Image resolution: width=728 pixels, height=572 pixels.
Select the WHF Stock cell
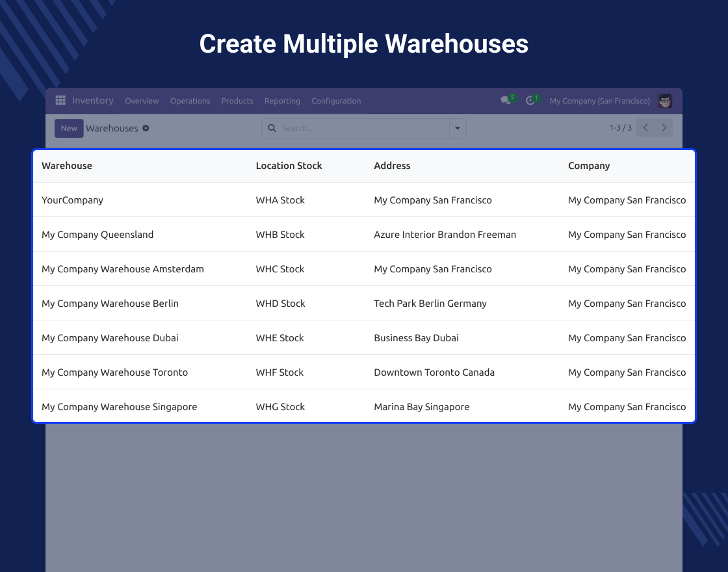279,372
